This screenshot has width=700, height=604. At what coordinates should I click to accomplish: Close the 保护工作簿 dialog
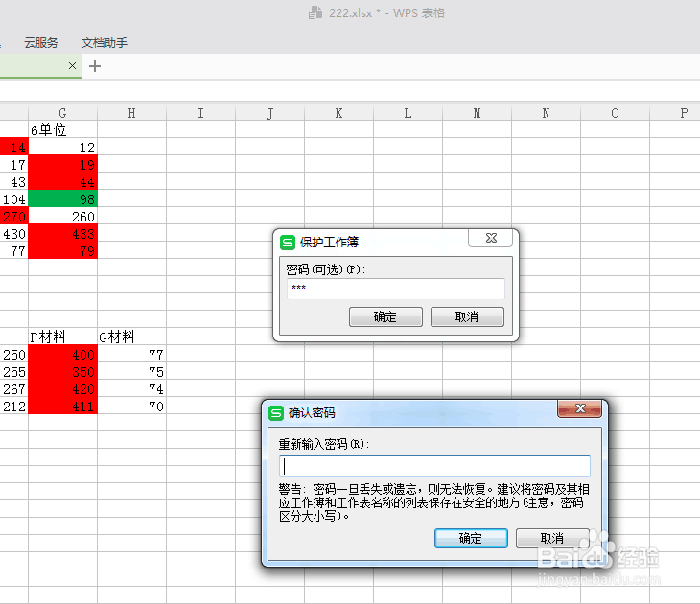(491, 238)
